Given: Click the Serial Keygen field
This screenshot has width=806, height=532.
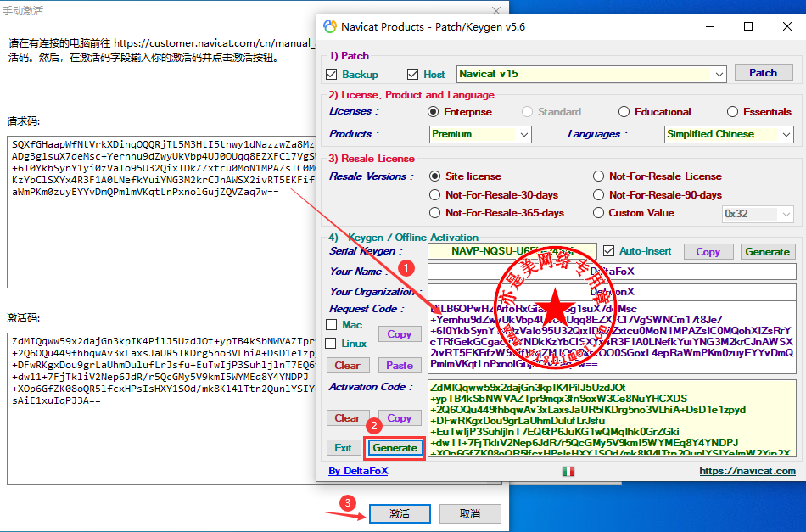Looking at the screenshot, I should (512, 251).
